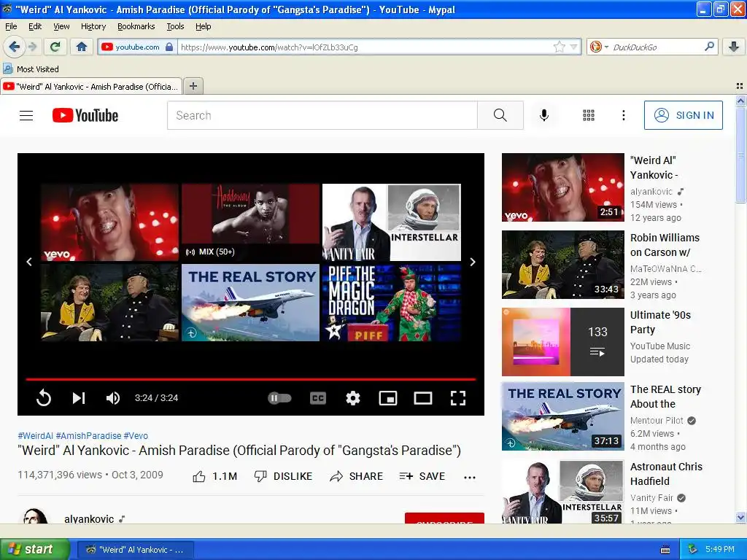Viewport: 747px width, 560px height.
Task: Click the YouTube search magnifier button
Action: tap(500, 115)
